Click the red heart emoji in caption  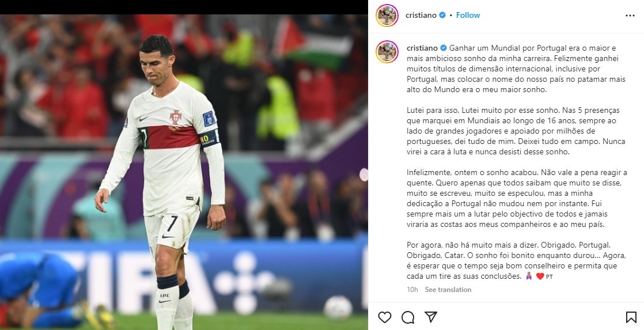point(540,276)
